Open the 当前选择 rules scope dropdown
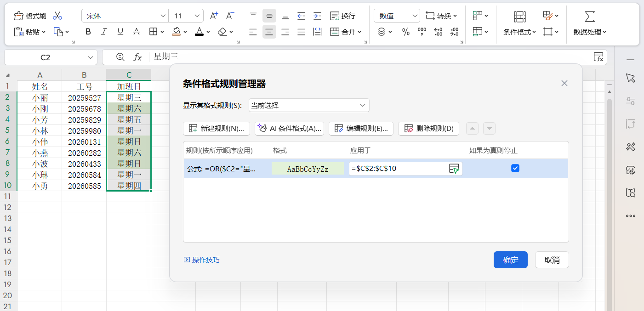This screenshot has height=311, width=644. [x=308, y=105]
